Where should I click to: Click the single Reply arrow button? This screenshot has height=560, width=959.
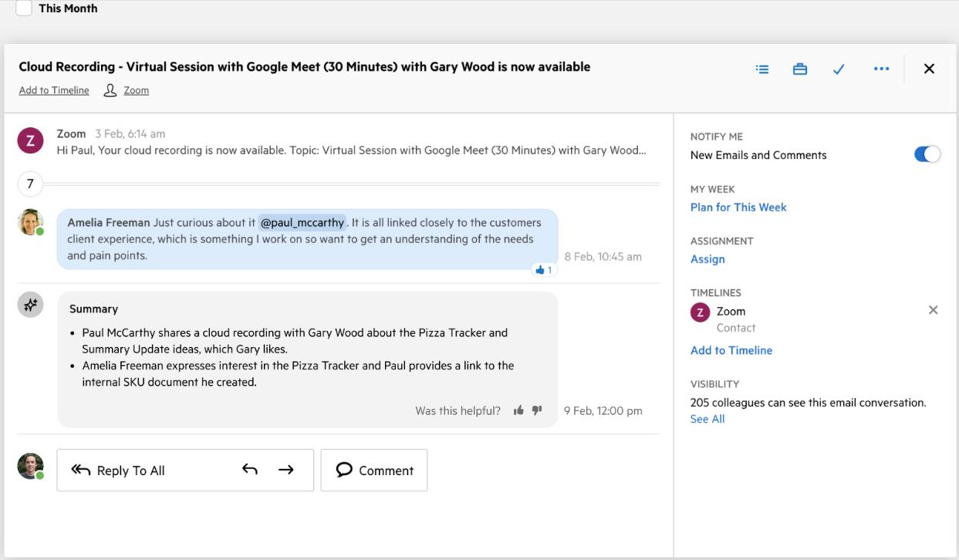coord(249,470)
